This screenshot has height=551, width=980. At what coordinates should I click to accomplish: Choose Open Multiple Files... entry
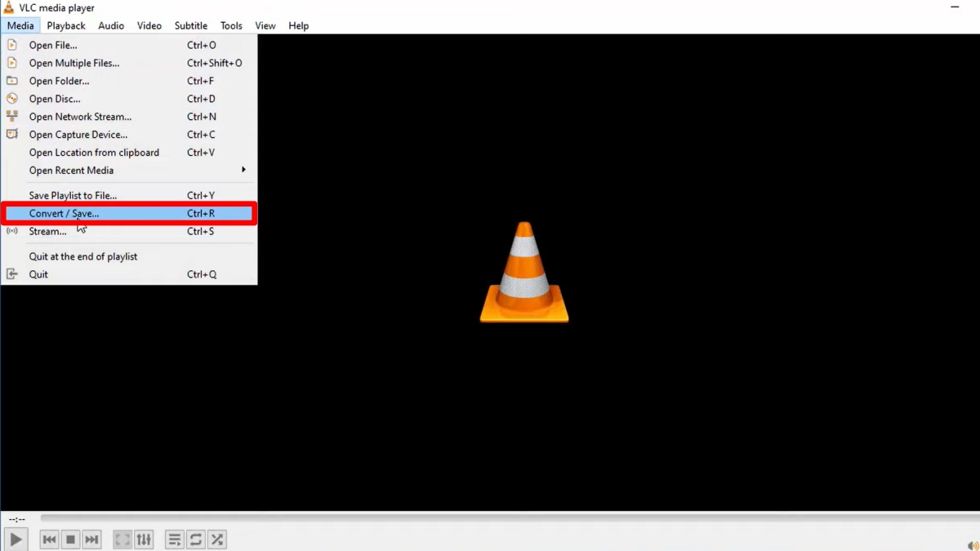point(129,63)
